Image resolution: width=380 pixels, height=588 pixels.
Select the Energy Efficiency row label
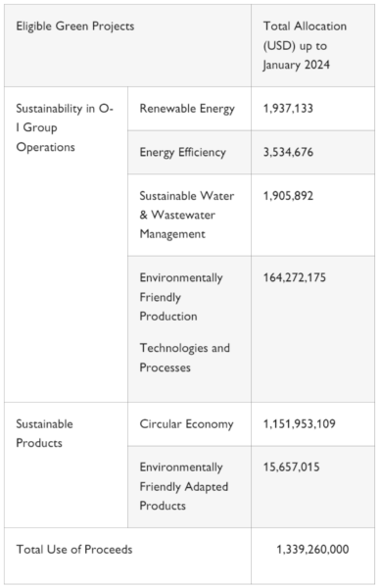[182, 152]
